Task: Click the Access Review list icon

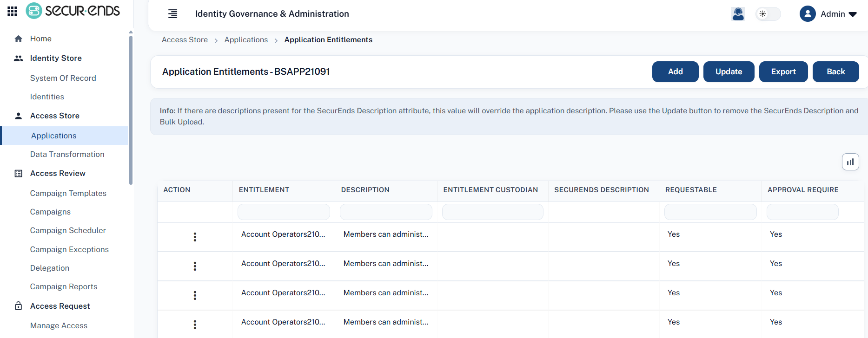Action: pos(19,174)
